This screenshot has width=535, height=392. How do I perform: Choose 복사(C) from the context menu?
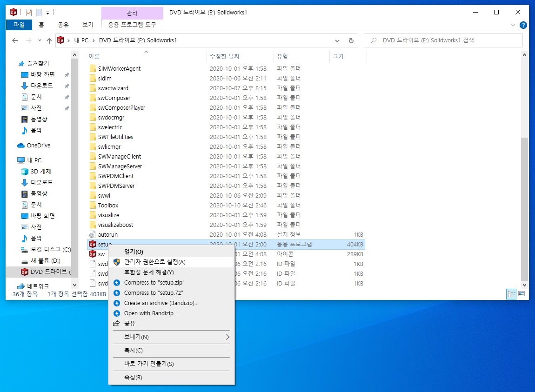click(171, 350)
